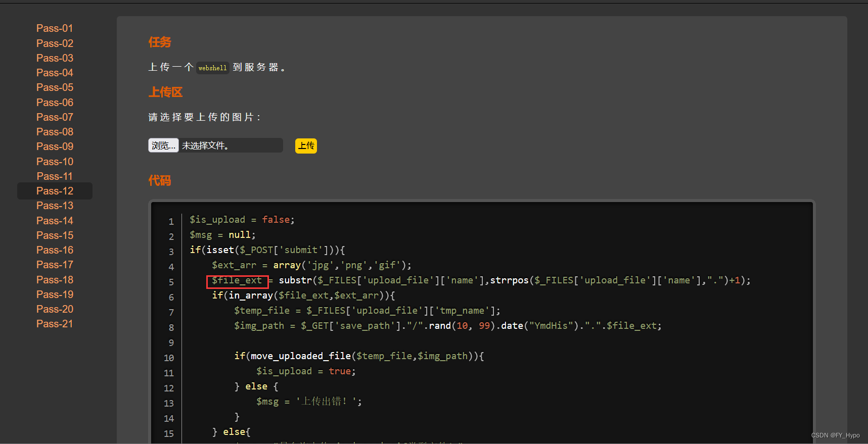
Task: Click the 未选择文件。 file input field
Action: (x=215, y=145)
